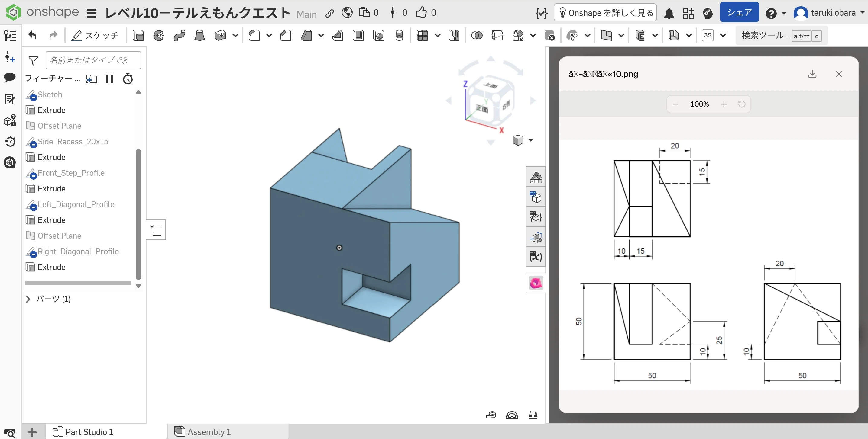Select the Revolve tool icon
The width and height of the screenshot is (868, 439).
(159, 35)
